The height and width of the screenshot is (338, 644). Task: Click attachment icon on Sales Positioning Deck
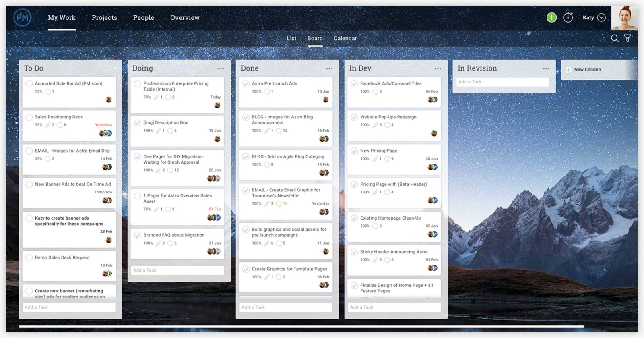click(48, 125)
